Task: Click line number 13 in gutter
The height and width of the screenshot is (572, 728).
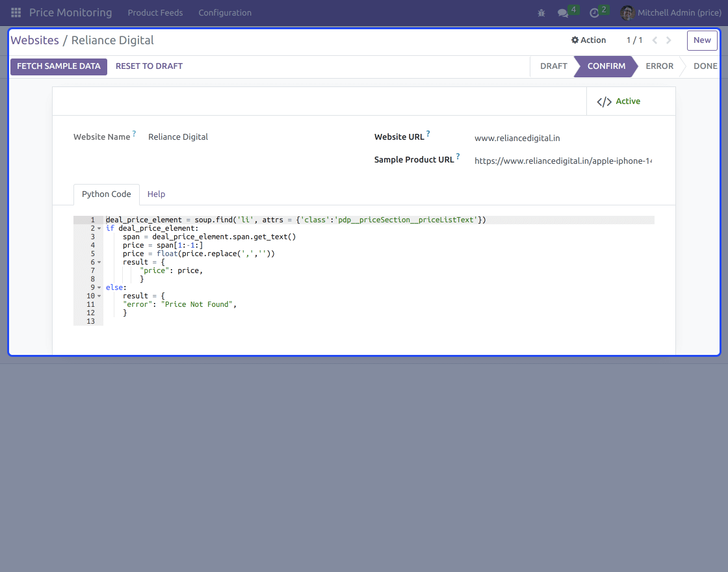Action: (90, 321)
